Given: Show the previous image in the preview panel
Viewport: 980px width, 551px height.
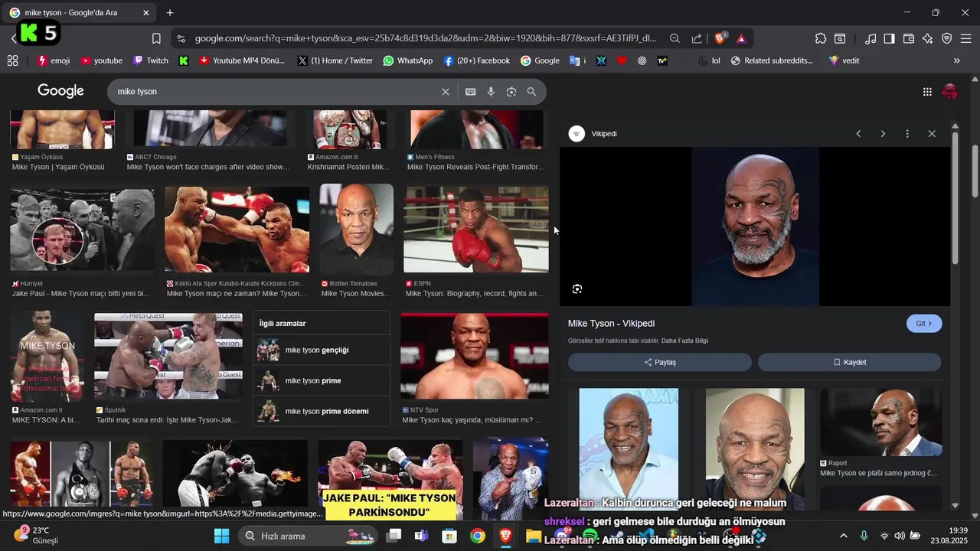Looking at the screenshot, I should pyautogui.click(x=858, y=134).
